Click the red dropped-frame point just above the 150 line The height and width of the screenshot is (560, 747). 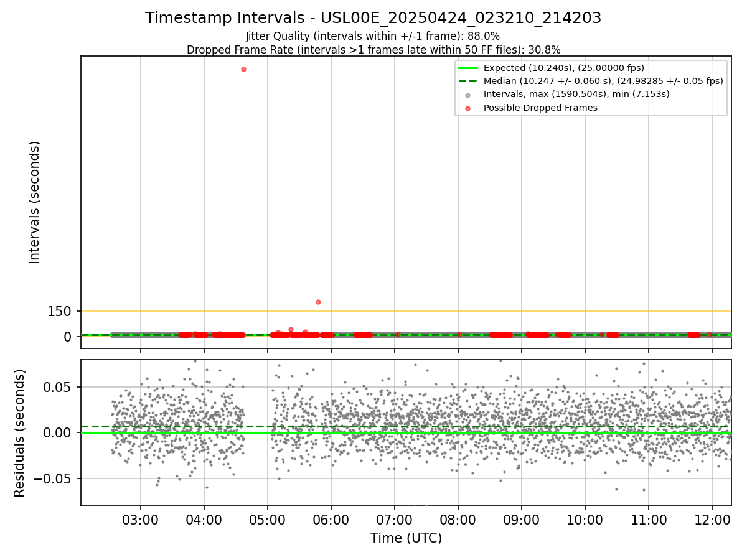[318, 302]
